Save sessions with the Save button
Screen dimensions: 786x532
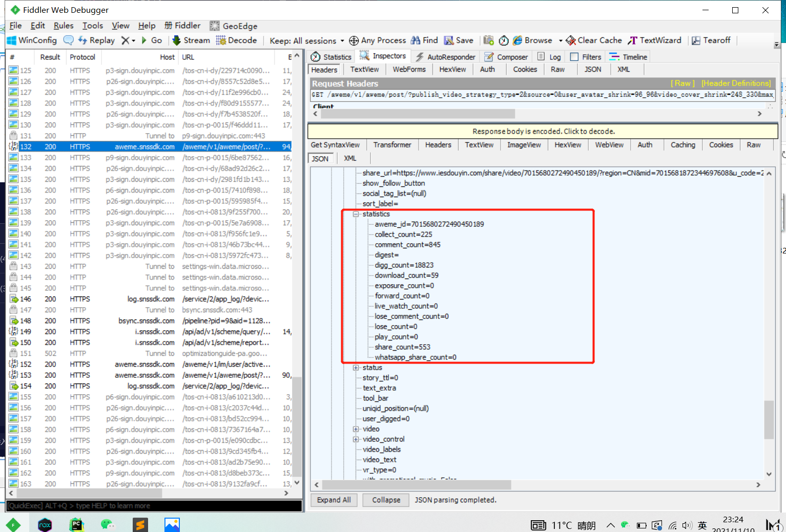[459, 40]
